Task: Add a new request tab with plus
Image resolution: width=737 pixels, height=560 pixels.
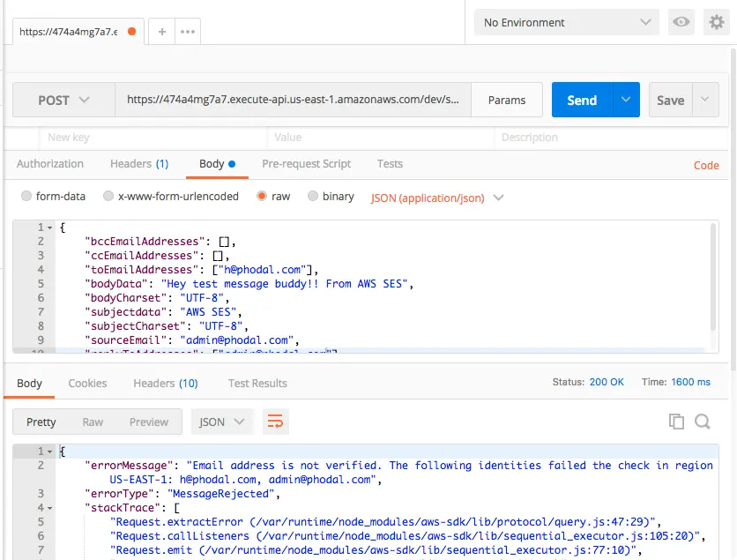Action: click(x=161, y=32)
